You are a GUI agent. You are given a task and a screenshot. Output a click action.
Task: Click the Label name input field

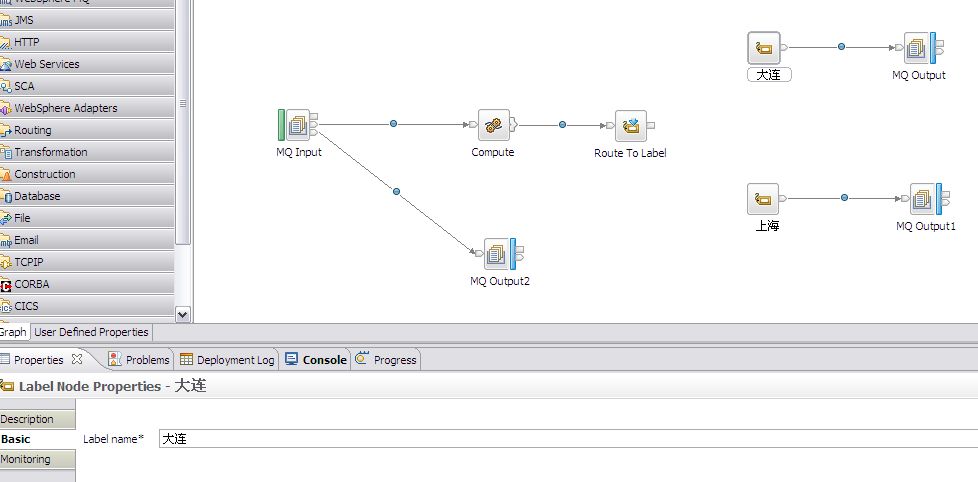pyautogui.click(x=568, y=438)
